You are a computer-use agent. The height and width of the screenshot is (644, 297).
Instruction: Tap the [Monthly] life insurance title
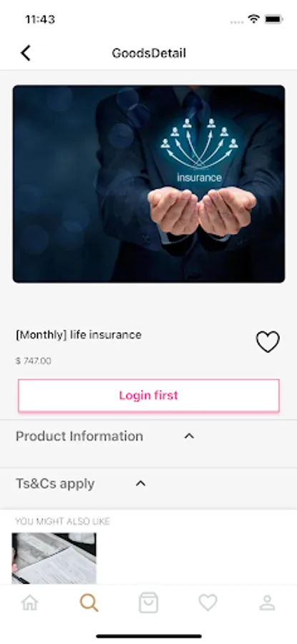79,335
